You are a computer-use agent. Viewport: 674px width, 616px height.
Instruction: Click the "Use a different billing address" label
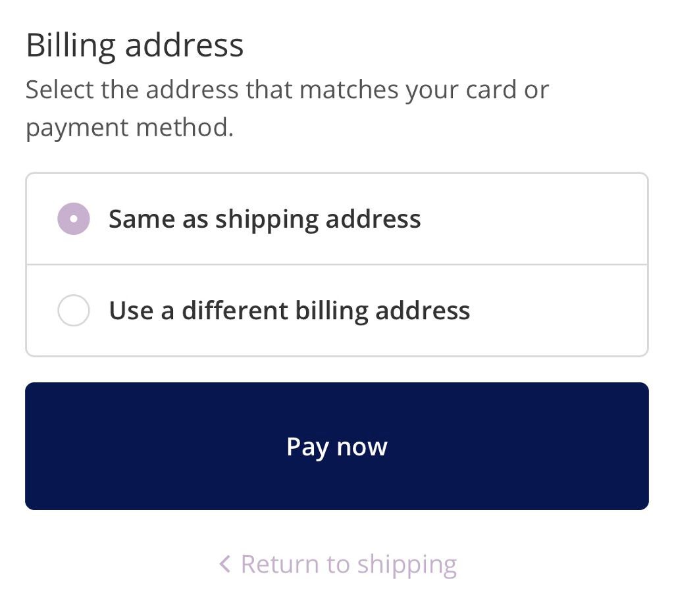290,311
